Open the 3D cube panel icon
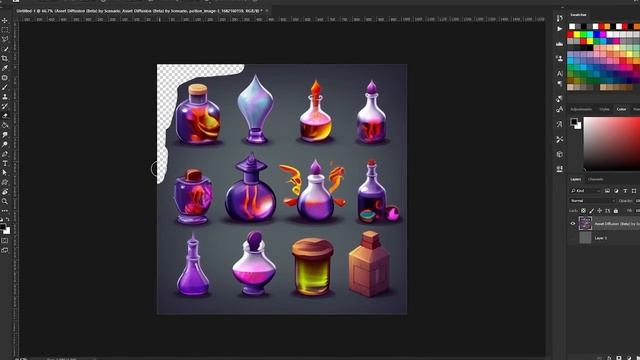 click(x=560, y=154)
